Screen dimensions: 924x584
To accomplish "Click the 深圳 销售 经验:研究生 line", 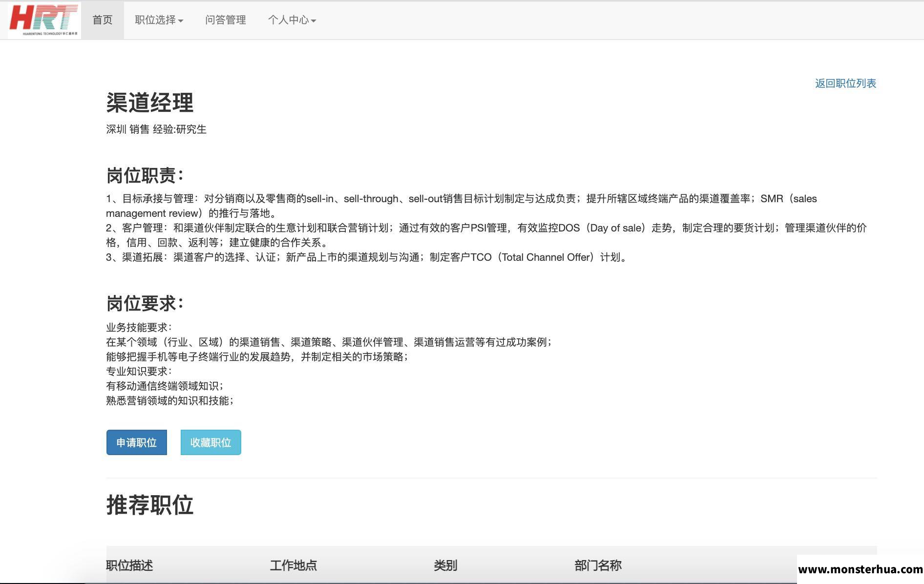I will pyautogui.click(x=156, y=129).
